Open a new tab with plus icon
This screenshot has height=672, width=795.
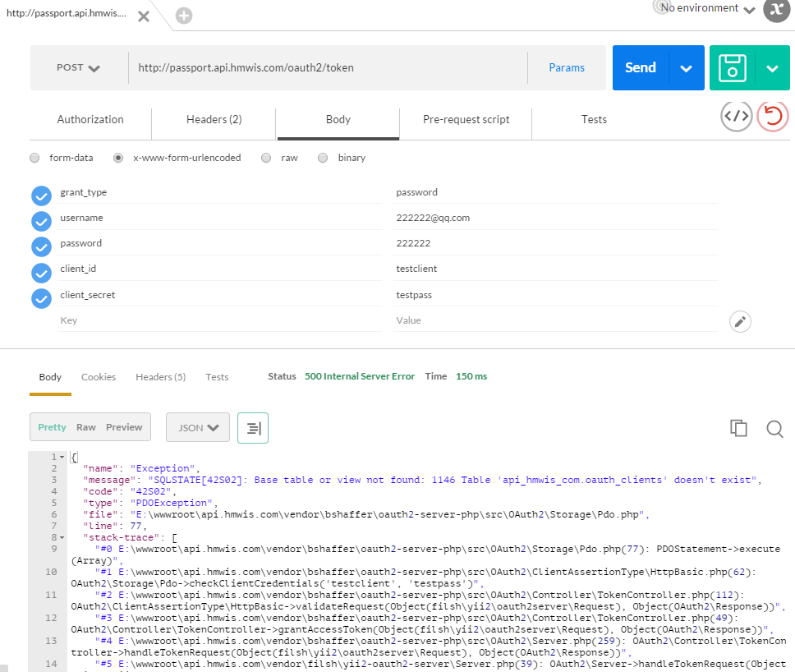(x=184, y=16)
